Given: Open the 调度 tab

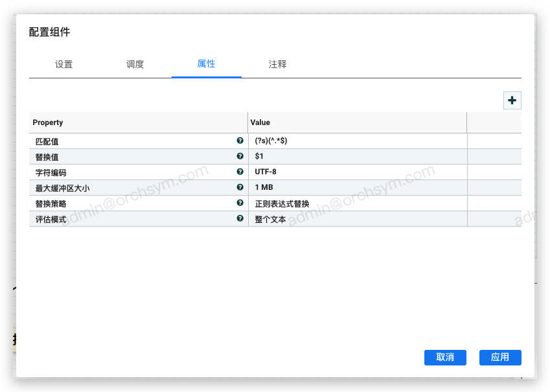Looking at the screenshot, I should pos(135,65).
